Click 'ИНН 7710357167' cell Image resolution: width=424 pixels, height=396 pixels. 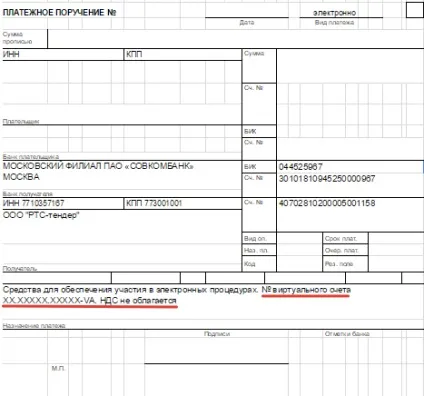[63, 203]
